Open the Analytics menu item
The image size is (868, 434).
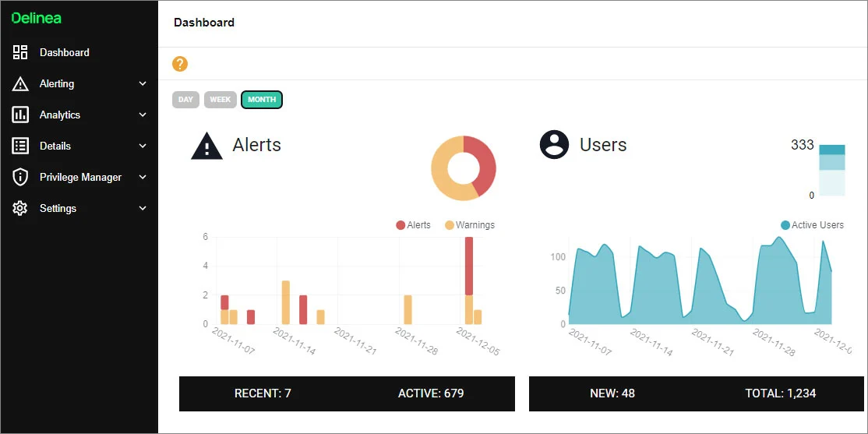click(x=60, y=115)
